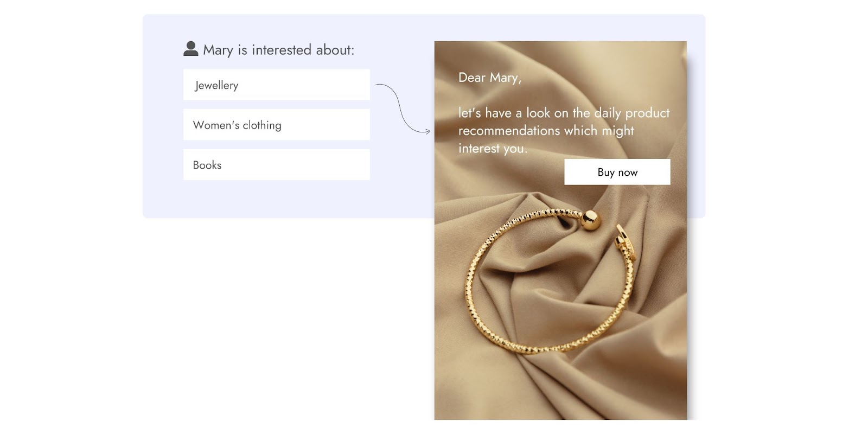The height and width of the screenshot is (434, 868).
Task: Click the daily product recommendations paragraph
Action: 564,130
